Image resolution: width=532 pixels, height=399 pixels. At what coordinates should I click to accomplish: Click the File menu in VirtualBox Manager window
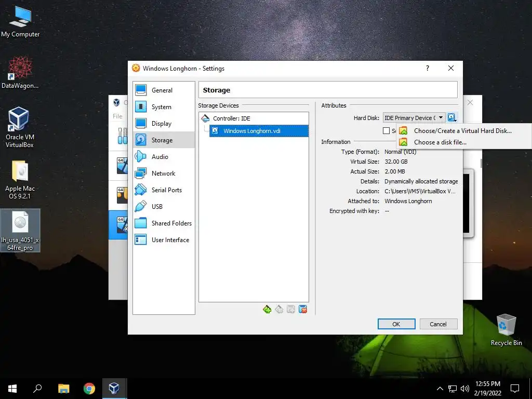point(117,116)
